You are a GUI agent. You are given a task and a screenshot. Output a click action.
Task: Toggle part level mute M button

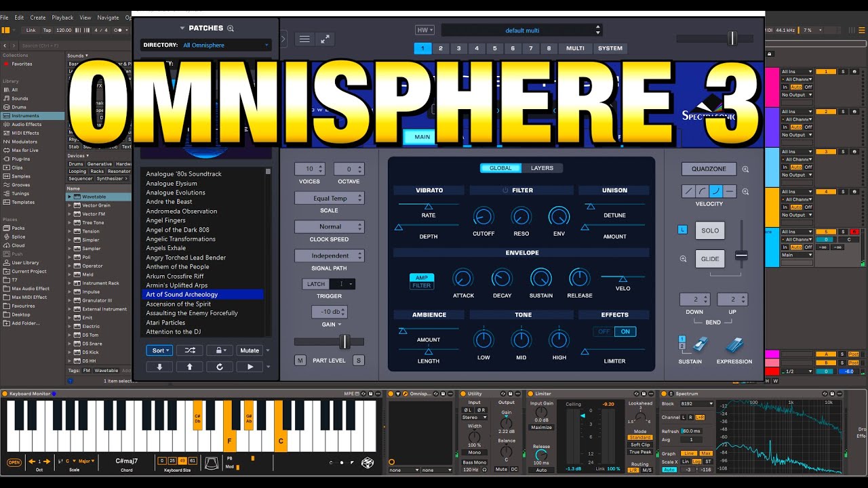pos(300,361)
